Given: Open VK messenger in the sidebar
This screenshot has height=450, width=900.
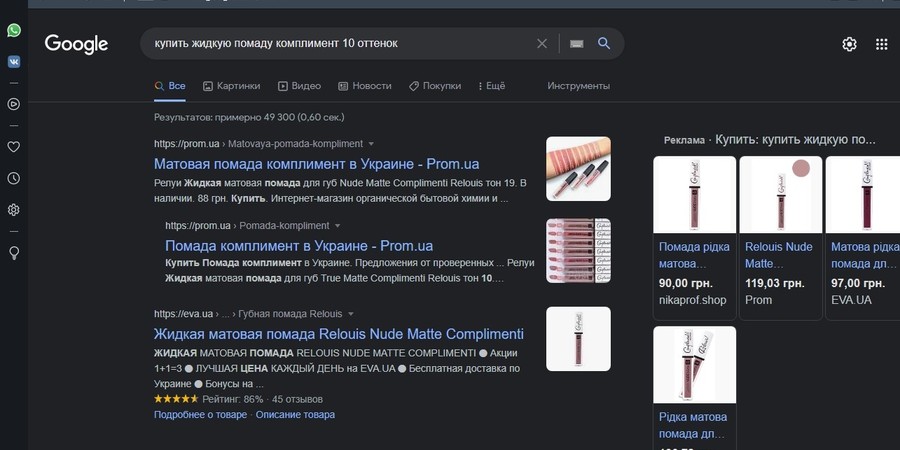Looking at the screenshot, I should pyautogui.click(x=14, y=61).
